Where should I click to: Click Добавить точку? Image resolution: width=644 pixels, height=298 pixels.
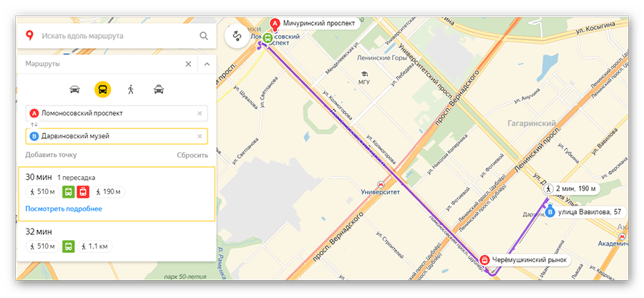click(x=51, y=155)
